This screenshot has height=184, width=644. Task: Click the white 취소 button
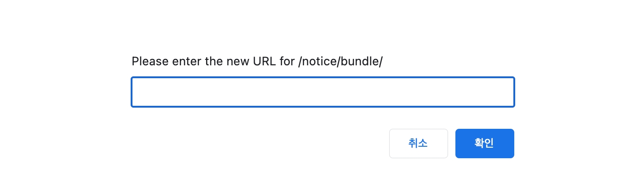tap(418, 144)
